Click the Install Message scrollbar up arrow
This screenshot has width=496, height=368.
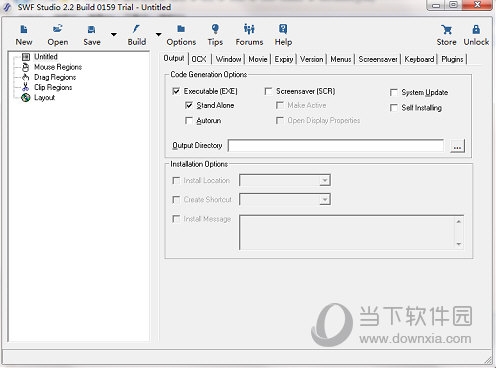click(x=459, y=221)
